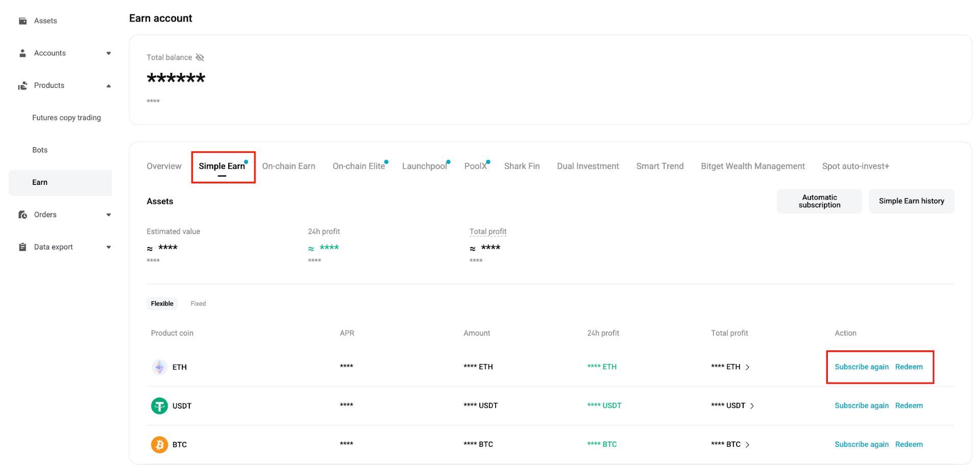The width and height of the screenshot is (980, 476).
Task: Open BTC total profit chevron
Action: (747, 445)
